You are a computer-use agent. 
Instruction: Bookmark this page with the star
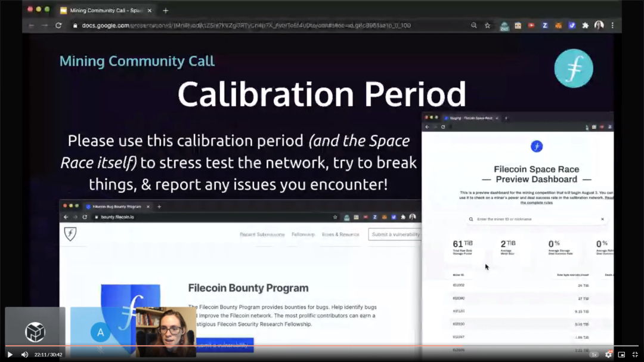(488, 26)
